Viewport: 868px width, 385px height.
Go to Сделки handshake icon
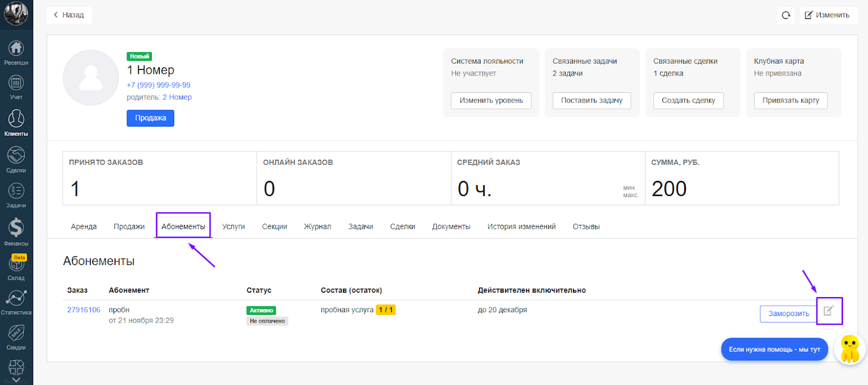pos(16,159)
